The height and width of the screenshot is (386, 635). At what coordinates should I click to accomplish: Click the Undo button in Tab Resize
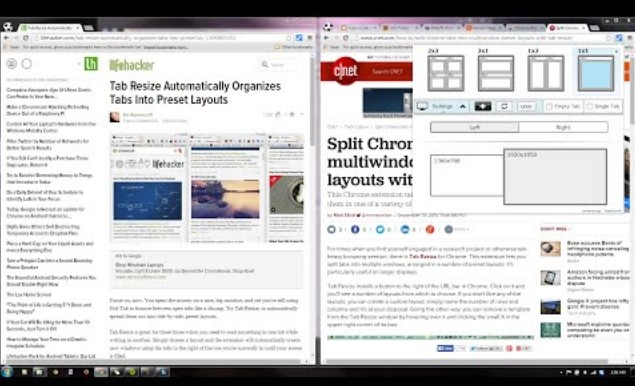(526, 107)
